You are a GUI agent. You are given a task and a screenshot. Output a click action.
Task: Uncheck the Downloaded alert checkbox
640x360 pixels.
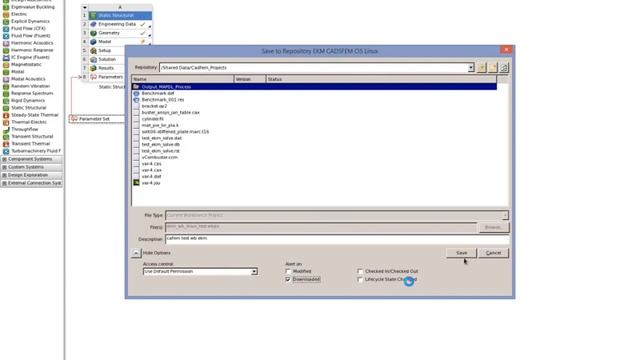288,280
